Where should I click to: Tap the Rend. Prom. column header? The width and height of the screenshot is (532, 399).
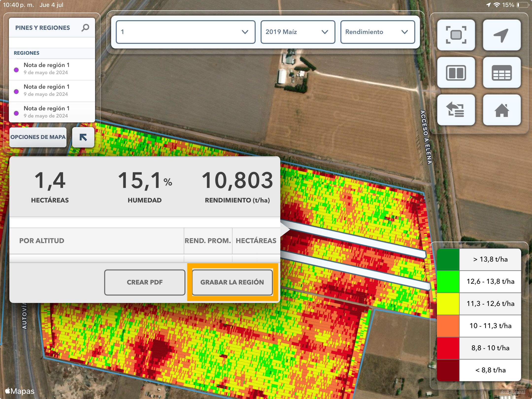pyautogui.click(x=208, y=241)
